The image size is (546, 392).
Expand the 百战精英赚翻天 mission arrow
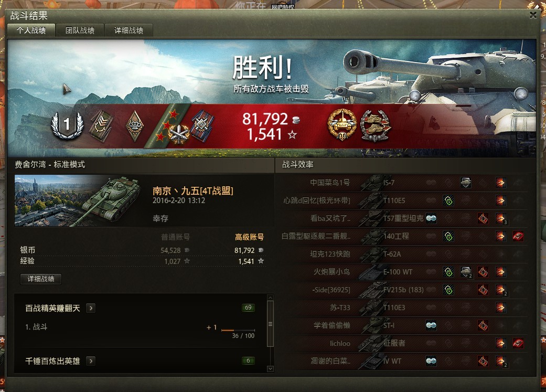point(91,308)
